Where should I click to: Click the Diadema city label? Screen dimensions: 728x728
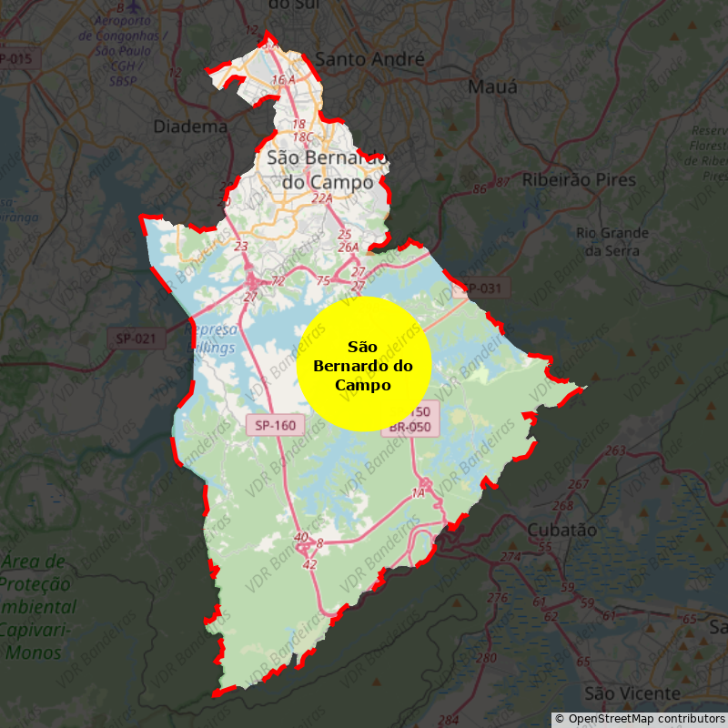pos(191,126)
